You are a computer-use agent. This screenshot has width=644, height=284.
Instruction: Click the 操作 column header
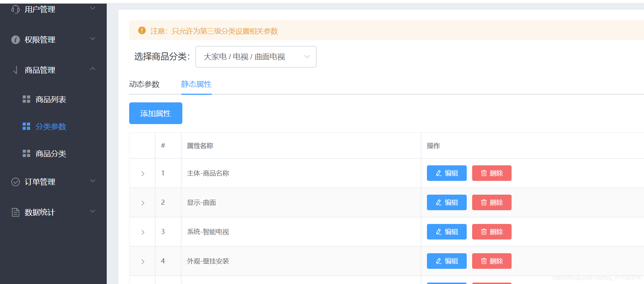tap(433, 146)
